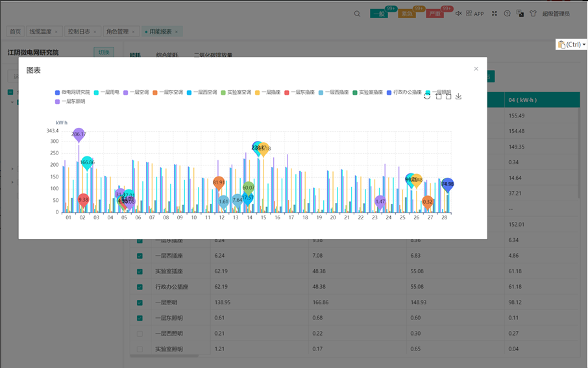Open the help question mark icon
This screenshot has height=368, width=588.
(507, 14)
